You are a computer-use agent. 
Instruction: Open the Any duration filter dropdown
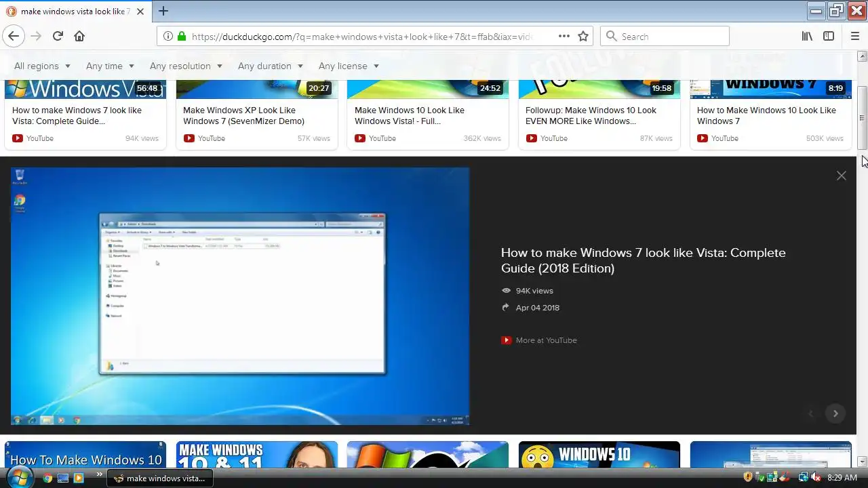(270, 66)
